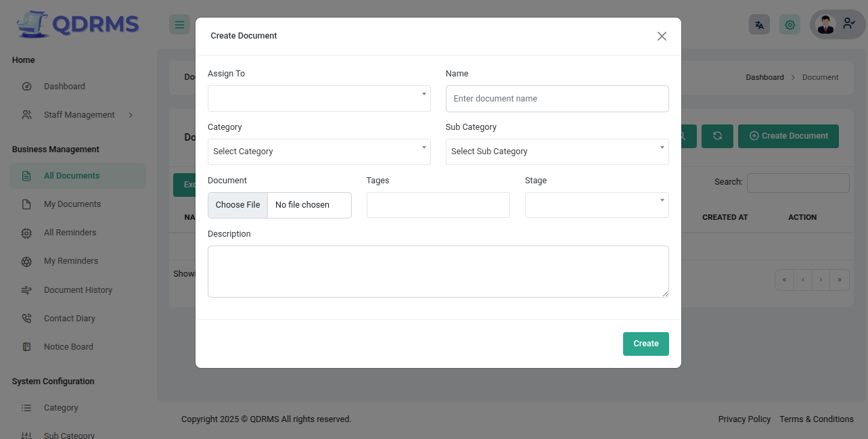Click Choose File to upload document
This screenshot has width=868, height=439.
(x=238, y=205)
